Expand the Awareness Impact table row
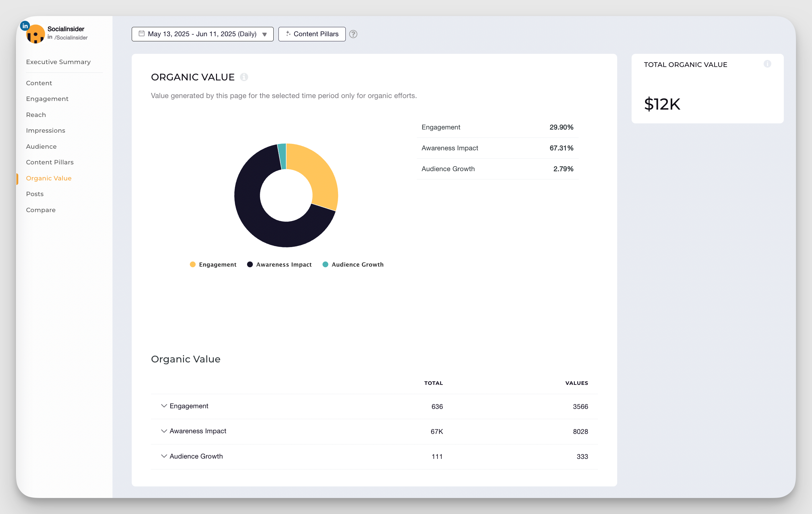Image resolution: width=812 pixels, height=514 pixels. [164, 431]
